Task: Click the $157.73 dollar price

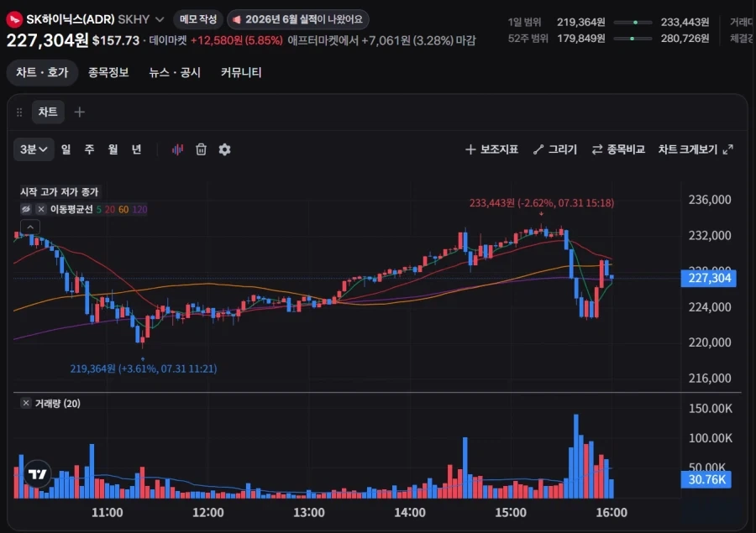Action: (116, 40)
